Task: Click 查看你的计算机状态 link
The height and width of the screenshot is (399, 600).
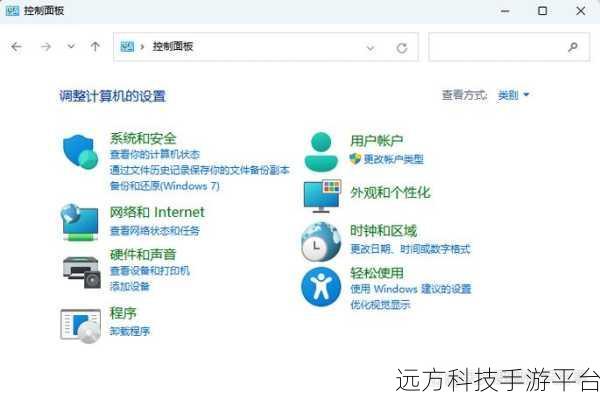Action: click(155, 155)
